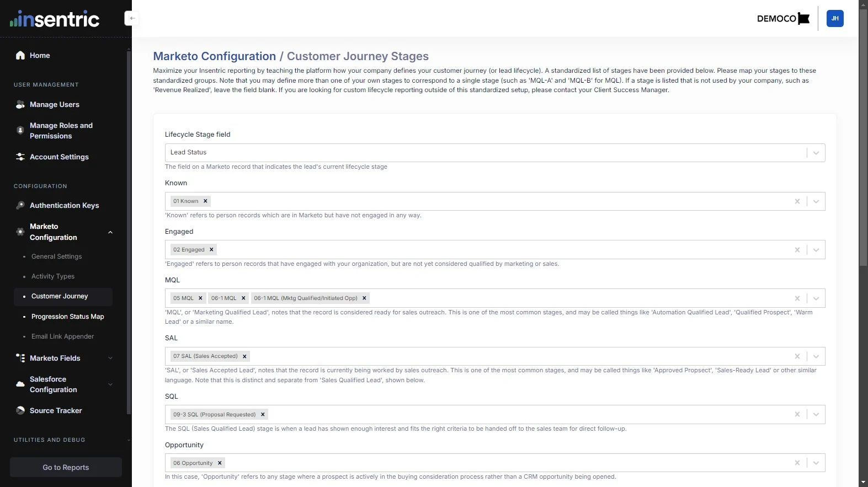The height and width of the screenshot is (487, 868).
Task: Remove the 01 Known tag
Action: coord(205,201)
